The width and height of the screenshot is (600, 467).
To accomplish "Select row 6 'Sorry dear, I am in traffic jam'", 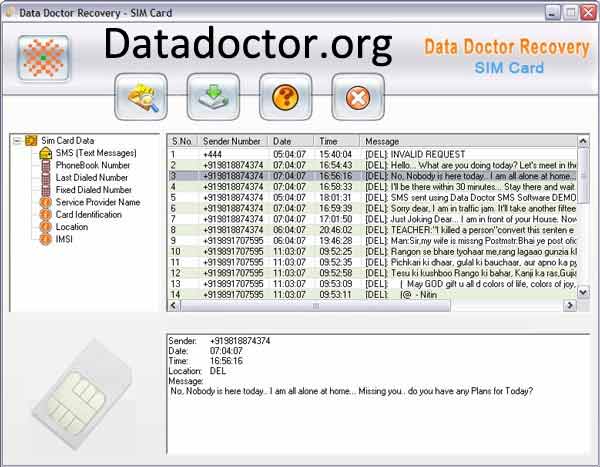I will point(372,208).
